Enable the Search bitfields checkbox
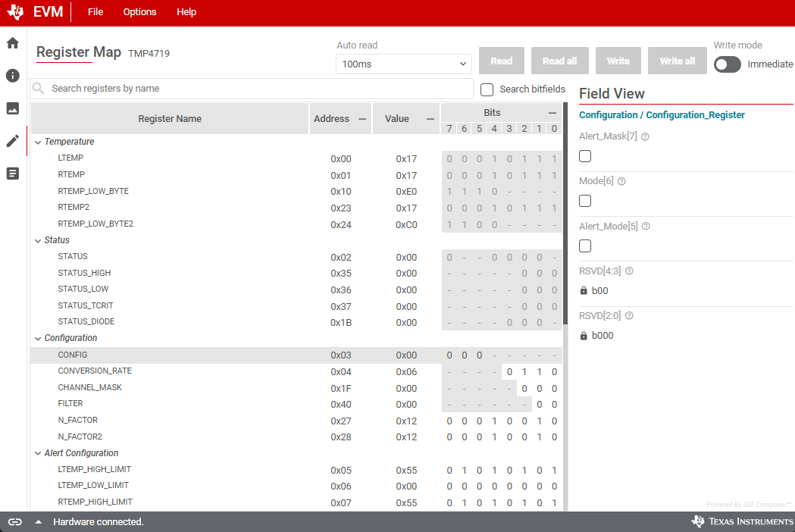The width and height of the screenshot is (795, 532). [487, 89]
